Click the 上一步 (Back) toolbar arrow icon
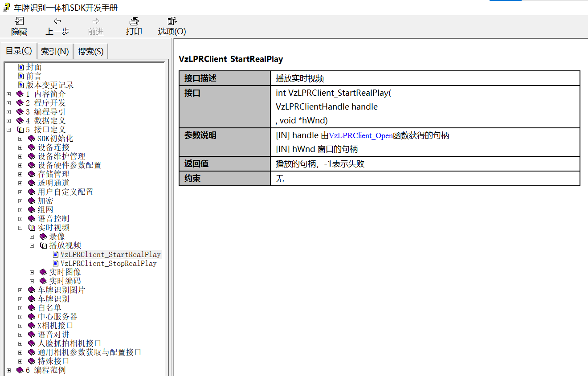The width and height of the screenshot is (588, 376). [x=57, y=21]
